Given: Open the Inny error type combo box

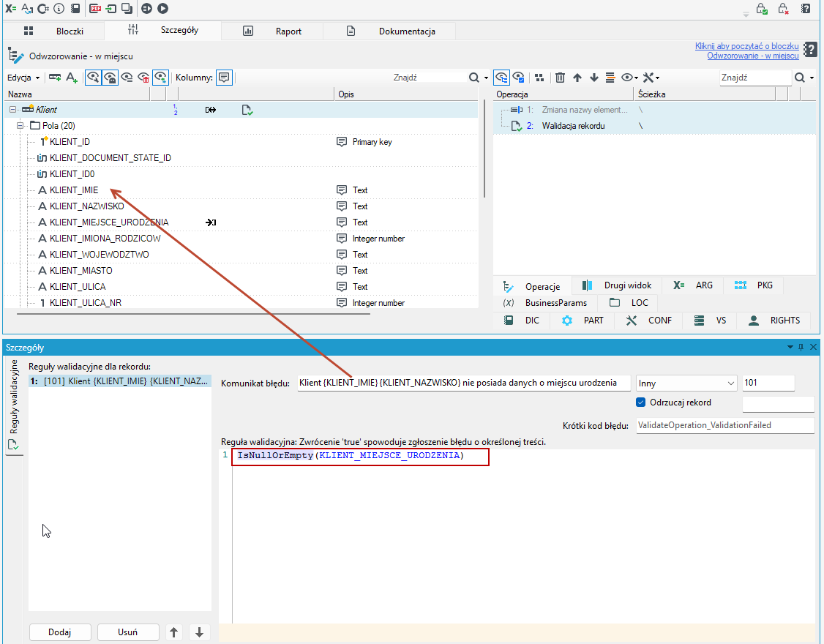Looking at the screenshot, I should click(686, 383).
